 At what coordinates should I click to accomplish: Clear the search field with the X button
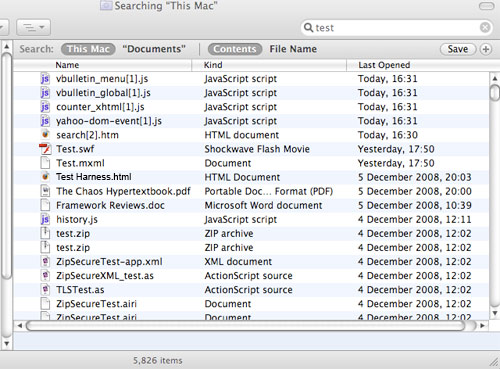tap(485, 27)
